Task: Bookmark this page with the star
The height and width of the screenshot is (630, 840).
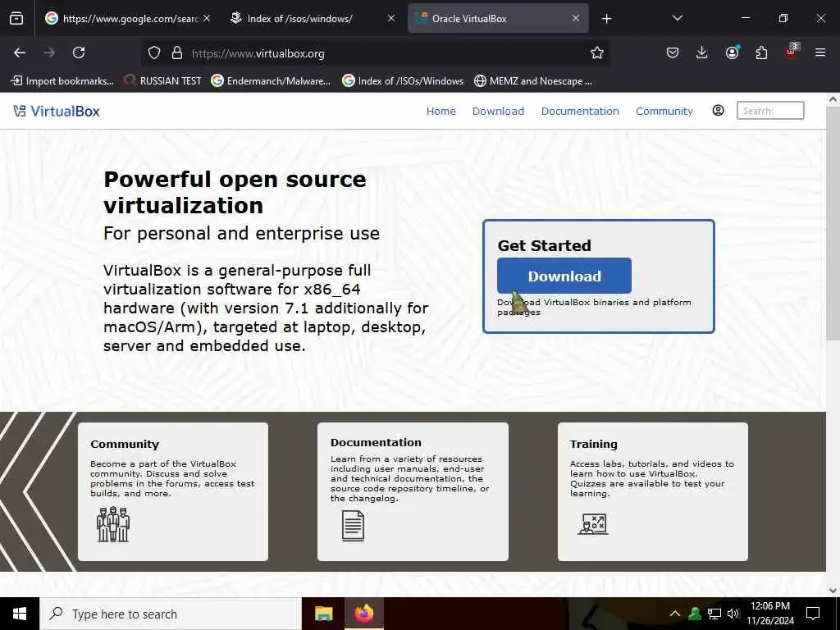Action: (597, 52)
